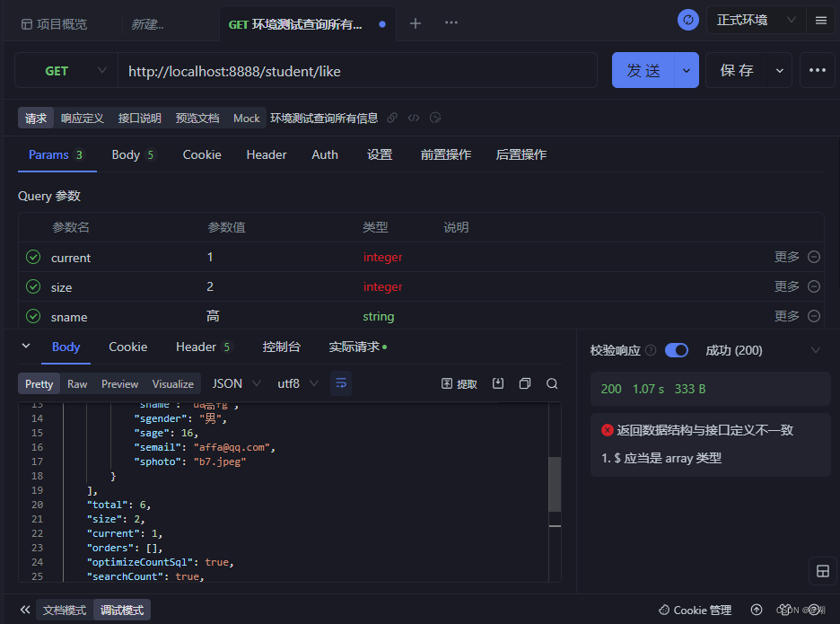This screenshot has height=624, width=840.
Task: Open the 前置操作 pre-operation tab
Action: tap(446, 154)
